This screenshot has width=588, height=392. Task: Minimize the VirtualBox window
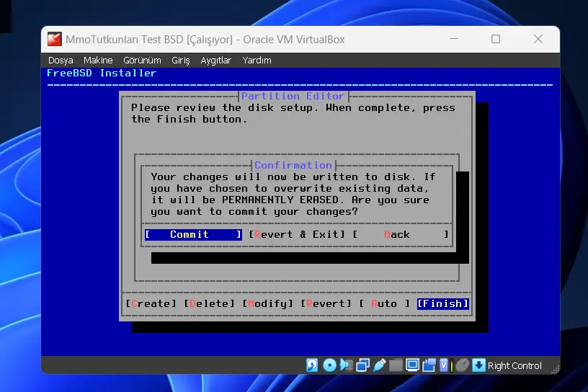(x=454, y=39)
